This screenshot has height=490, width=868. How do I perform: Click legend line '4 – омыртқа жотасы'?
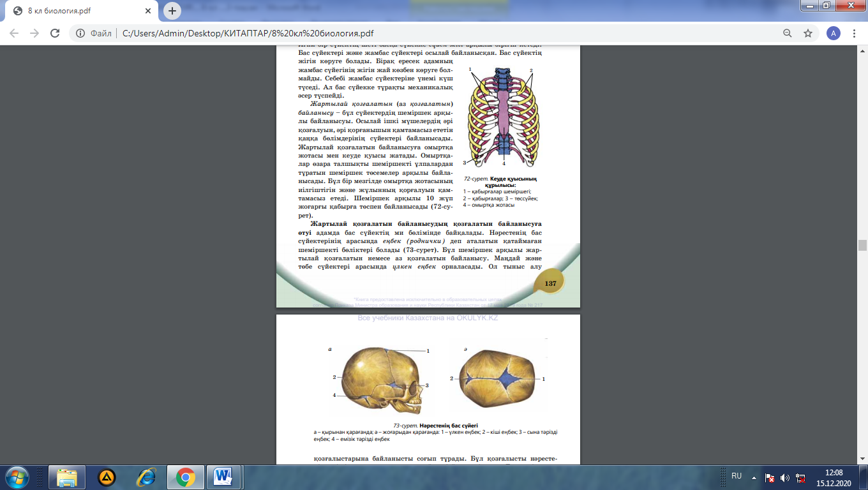click(x=489, y=205)
